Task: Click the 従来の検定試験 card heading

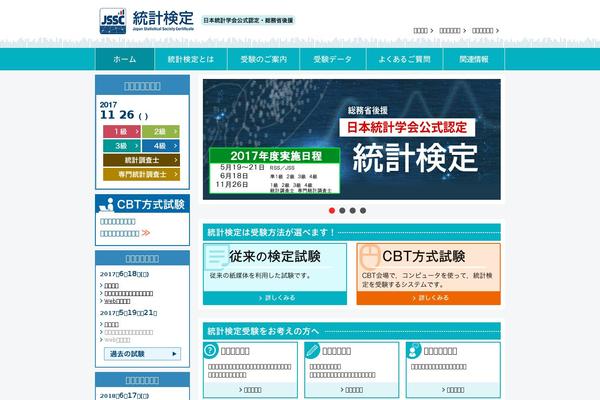Action: 275,256
